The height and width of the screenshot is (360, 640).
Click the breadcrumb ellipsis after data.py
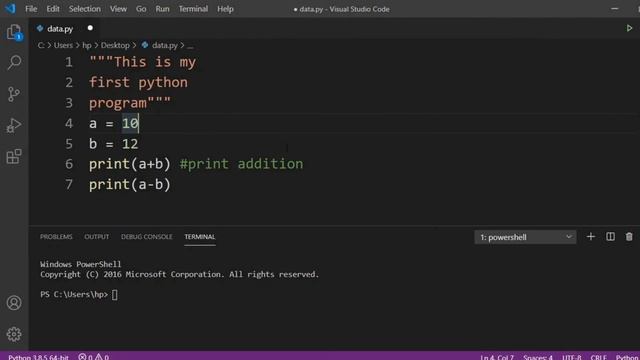click(190, 46)
